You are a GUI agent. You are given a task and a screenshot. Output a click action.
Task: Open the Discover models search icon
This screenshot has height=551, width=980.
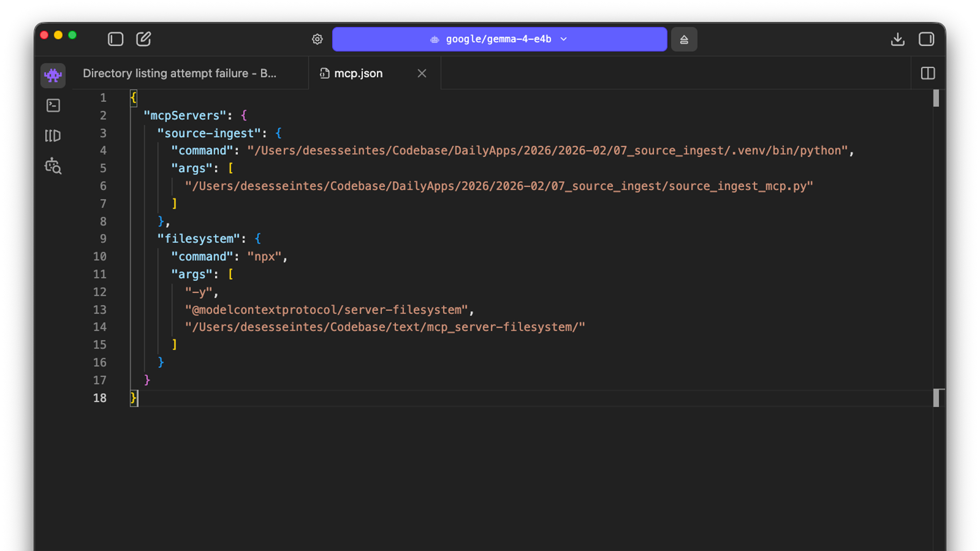click(x=53, y=166)
